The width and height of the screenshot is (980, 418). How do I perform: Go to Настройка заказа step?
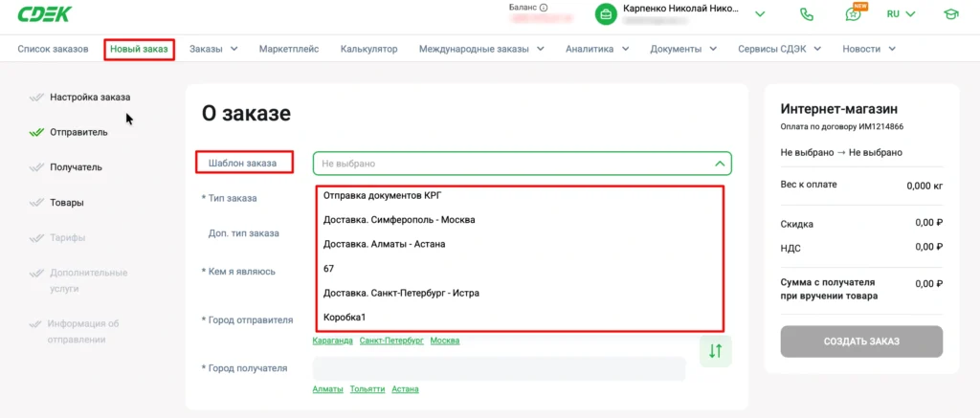tap(90, 98)
